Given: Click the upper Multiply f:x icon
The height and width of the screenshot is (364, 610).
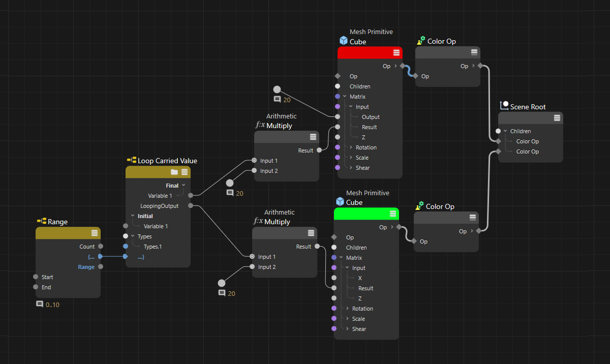Looking at the screenshot, I should pos(260,125).
